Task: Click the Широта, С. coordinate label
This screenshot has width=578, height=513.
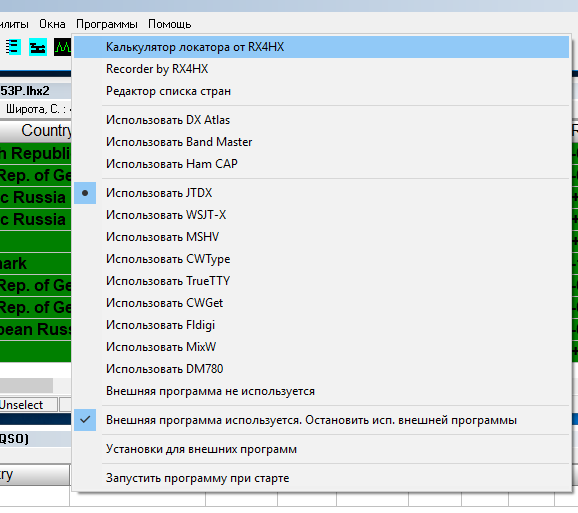Action: pos(36,109)
